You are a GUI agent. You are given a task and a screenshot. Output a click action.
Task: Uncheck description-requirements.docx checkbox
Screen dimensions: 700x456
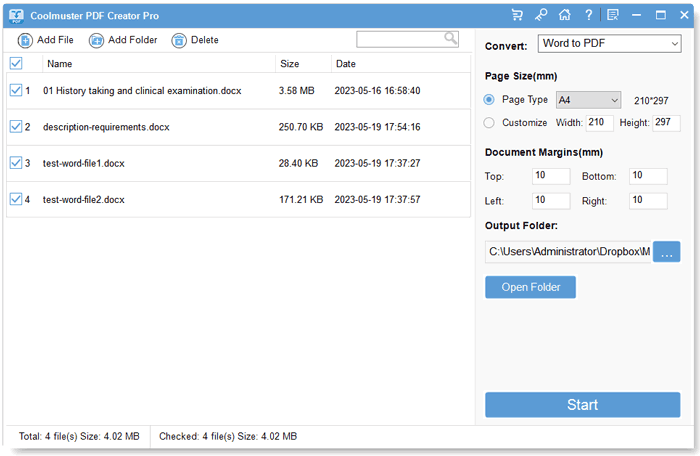(16, 127)
